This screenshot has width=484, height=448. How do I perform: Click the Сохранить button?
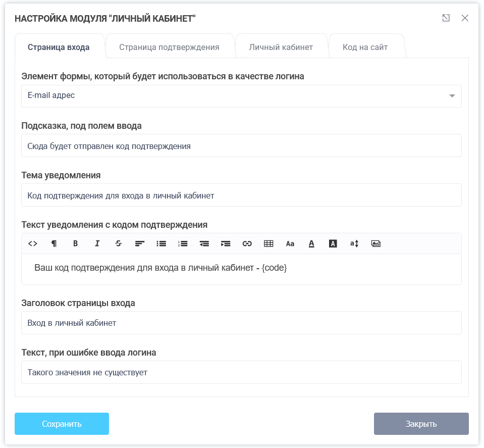(62, 424)
